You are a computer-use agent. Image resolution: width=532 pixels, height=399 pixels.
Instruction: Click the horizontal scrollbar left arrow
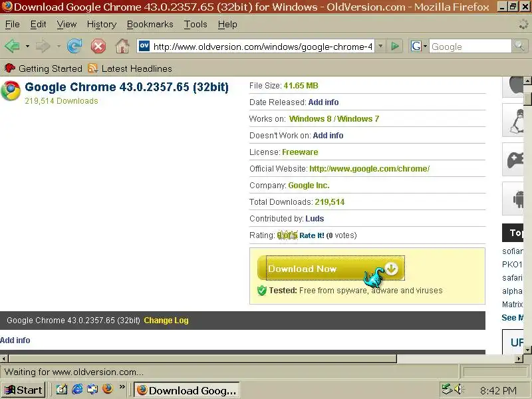[4, 358]
